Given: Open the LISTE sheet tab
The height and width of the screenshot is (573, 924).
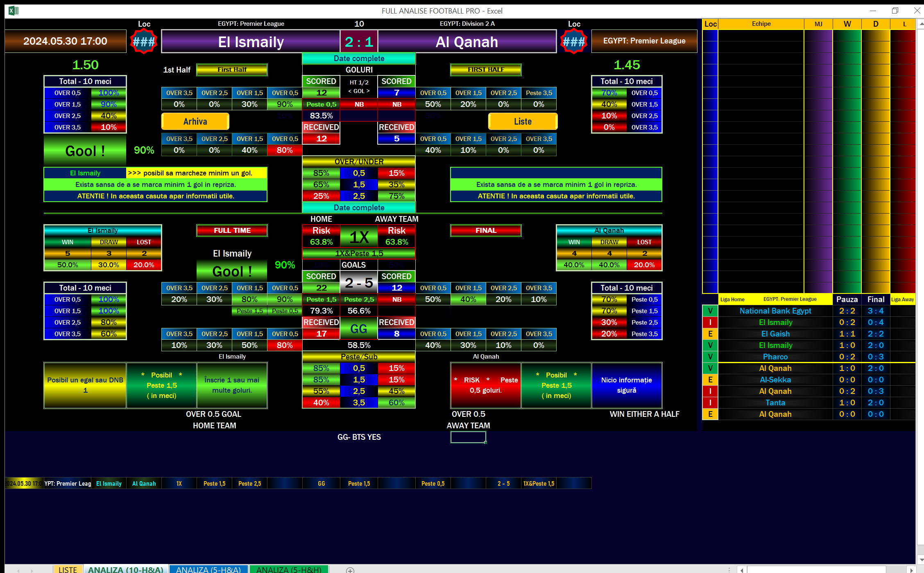Looking at the screenshot, I should (68, 570).
